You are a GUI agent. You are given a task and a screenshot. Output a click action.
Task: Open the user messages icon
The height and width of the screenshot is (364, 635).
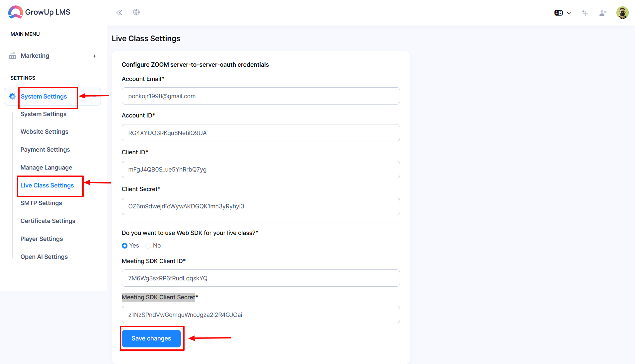pyautogui.click(x=603, y=13)
